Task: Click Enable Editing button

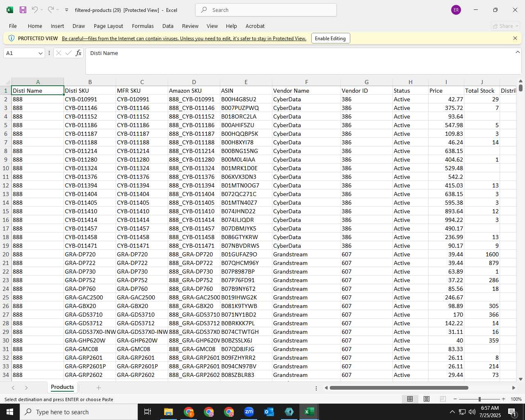Action: tap(330, 38)
